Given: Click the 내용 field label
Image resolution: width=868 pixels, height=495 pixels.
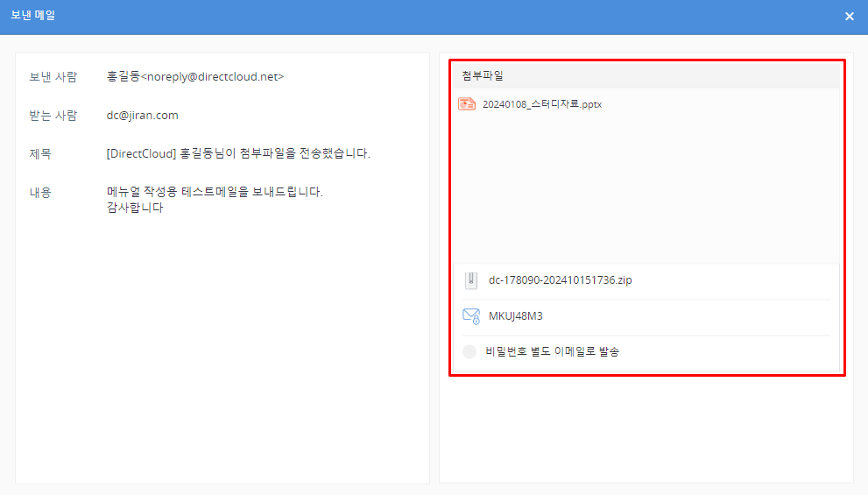Looking at the screenshot, I should pos(40,193).
